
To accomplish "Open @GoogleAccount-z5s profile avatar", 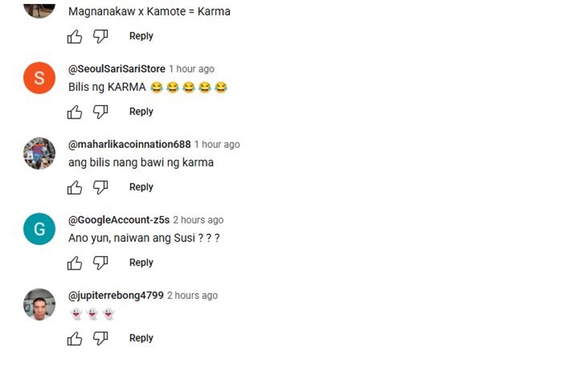I will point(40,229).
